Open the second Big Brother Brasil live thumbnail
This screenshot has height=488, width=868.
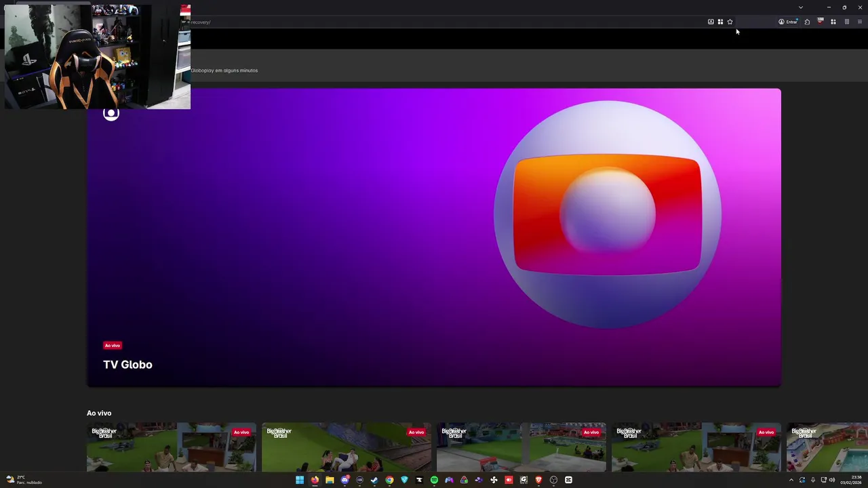(x=347, y=447)
